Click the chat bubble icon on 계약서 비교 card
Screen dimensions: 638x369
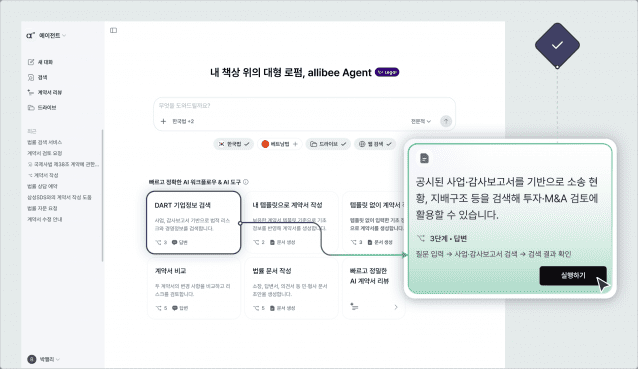click(175, 308)
